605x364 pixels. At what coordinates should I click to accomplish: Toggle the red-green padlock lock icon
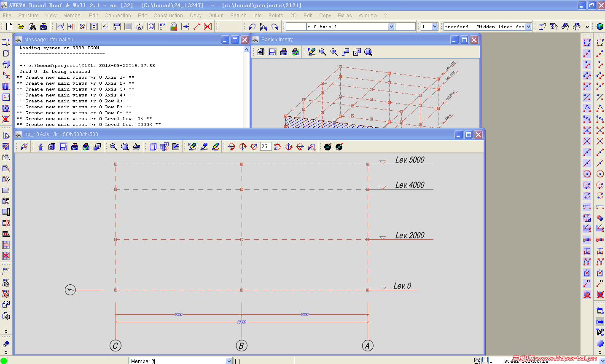click(174, 27)
